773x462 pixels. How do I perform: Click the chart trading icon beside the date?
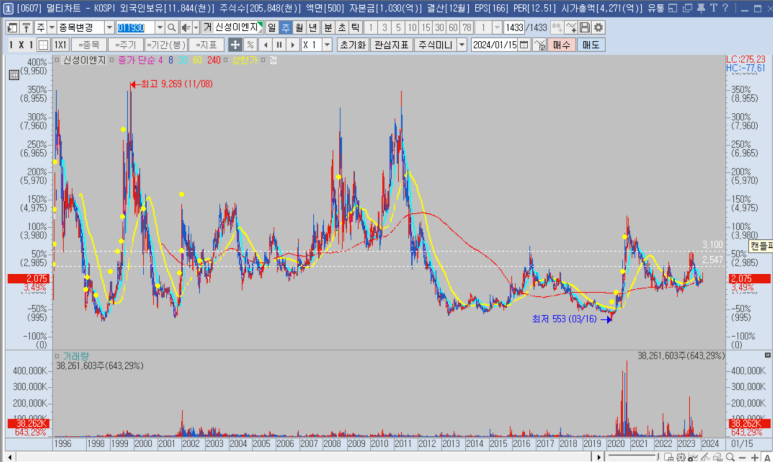pyautogui.click(x=539, y=45)
